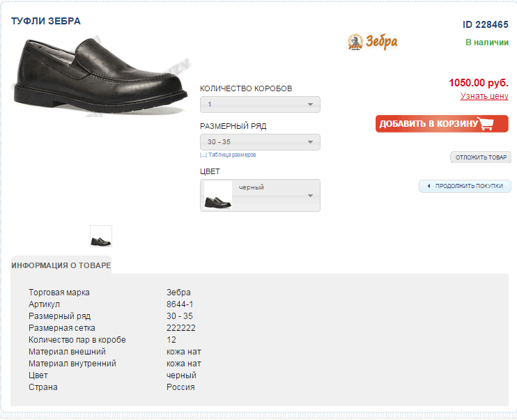
Task: Follow the Узнать цену link
Action: pos(484,96)
